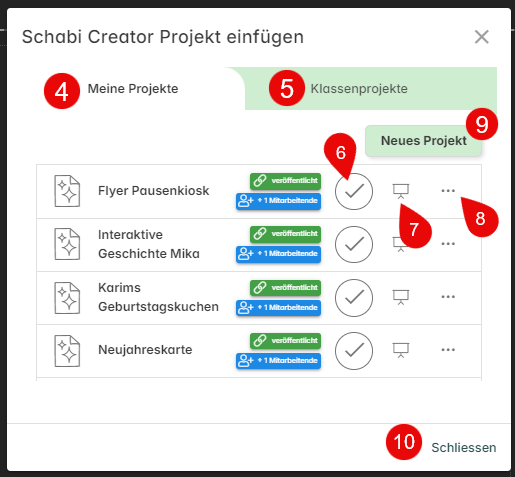Viewport: 515px width, 477px height.
Task: Open more options for Interaktive Geschichte Mika
Action: (x=448, y=244)
